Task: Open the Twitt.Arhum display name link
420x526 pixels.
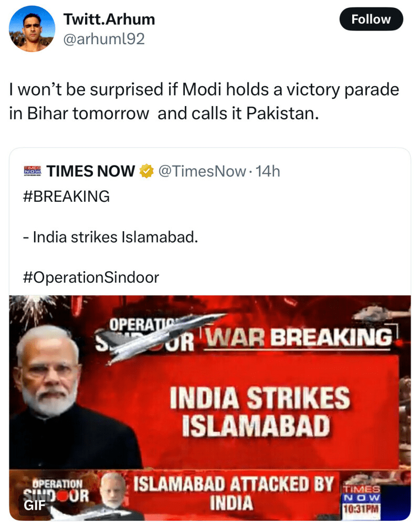Action: point(109,19)
